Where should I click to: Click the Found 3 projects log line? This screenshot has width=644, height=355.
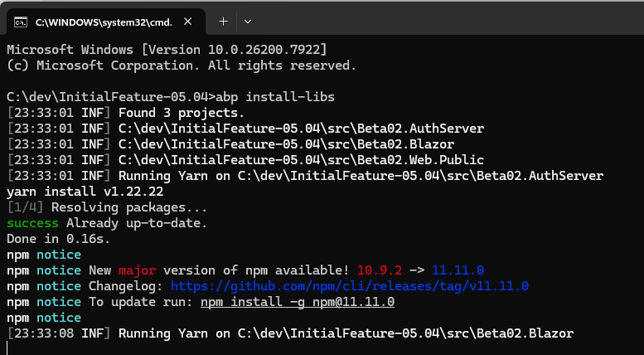click(x=181, y=112)
